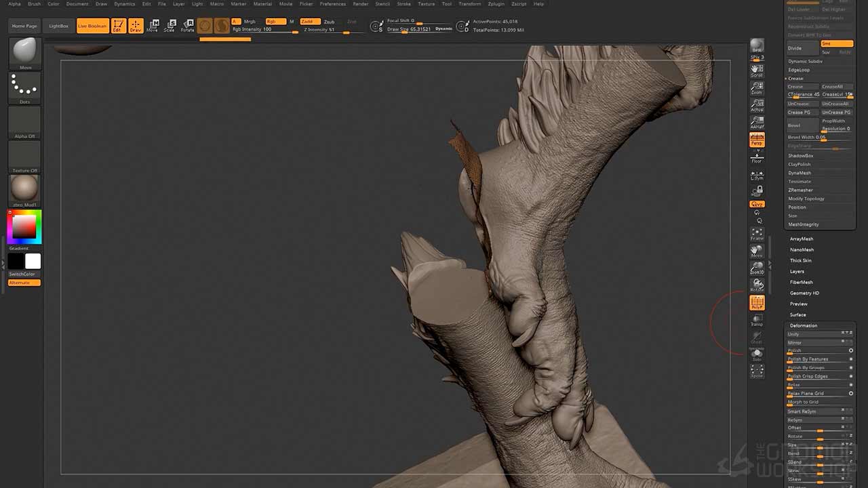Expand the ZRemesher section

pyautogui.click(x=800, y=190)
